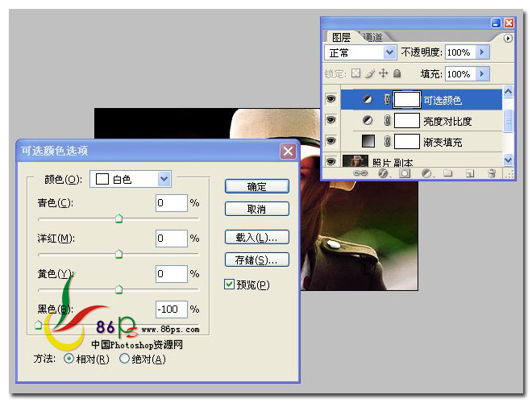The width and height of the screenshot is (532, 403).
Task: Select 可选颜色 layer mask thumbnail
Action: tap(407, 99)
